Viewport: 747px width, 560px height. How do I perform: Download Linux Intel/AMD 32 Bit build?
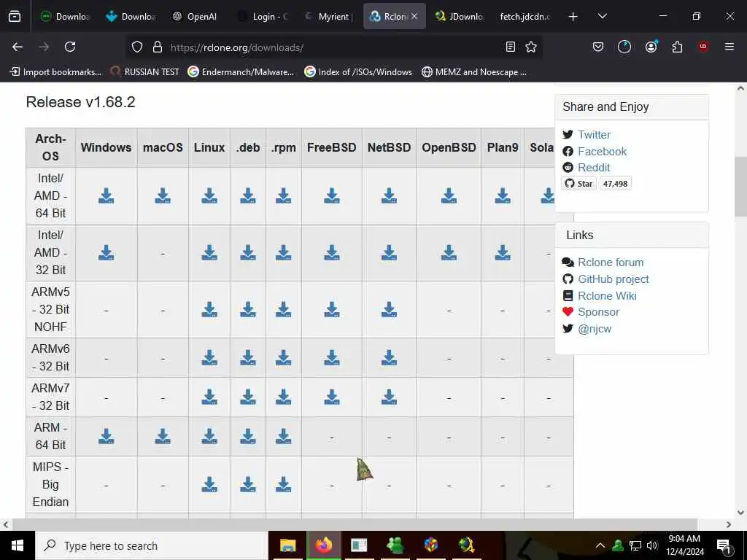click(x=209, y=253)
